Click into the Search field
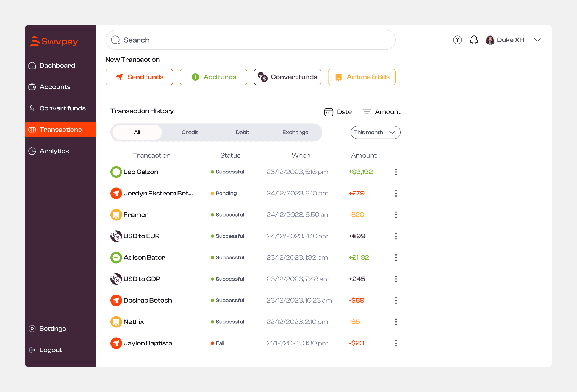This screenshot has height=392, width=577. click(250, 40)
